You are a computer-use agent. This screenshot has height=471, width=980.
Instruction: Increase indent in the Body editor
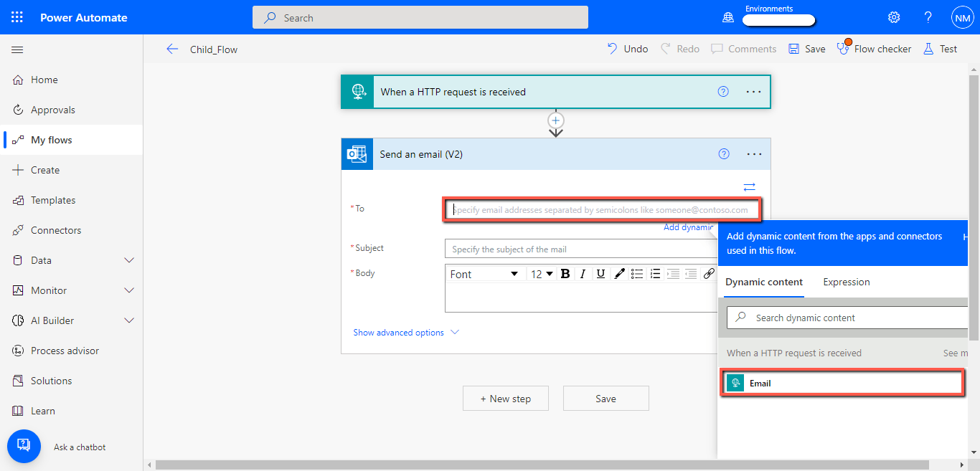pyautogui.click(x=673, y=274)
